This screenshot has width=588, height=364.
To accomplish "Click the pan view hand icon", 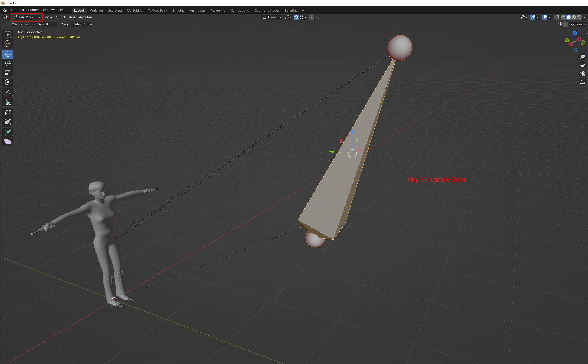I will tap(582, 65).
